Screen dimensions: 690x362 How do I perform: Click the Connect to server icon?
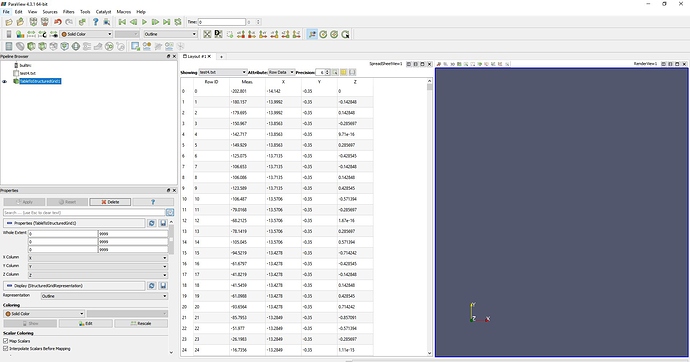click(x=33, y=22)
